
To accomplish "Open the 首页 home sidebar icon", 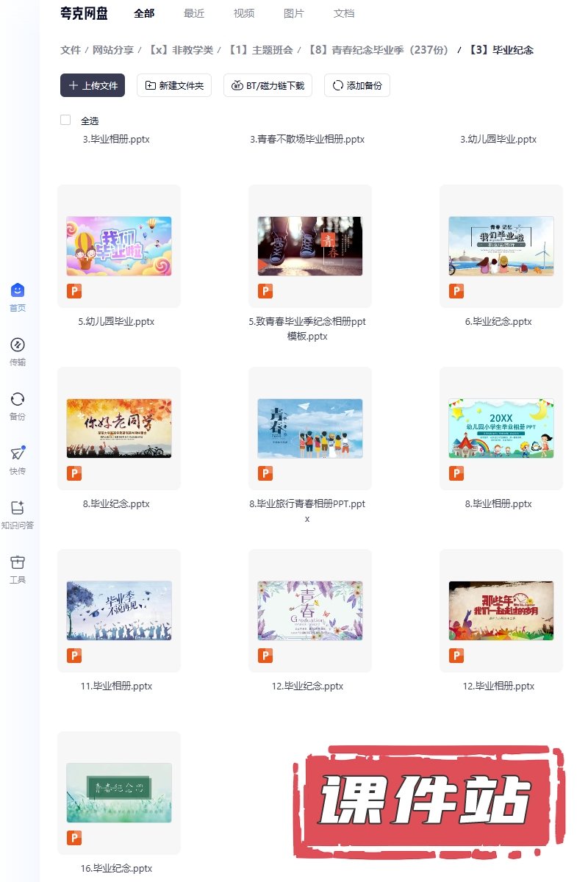I will [18, 291].
